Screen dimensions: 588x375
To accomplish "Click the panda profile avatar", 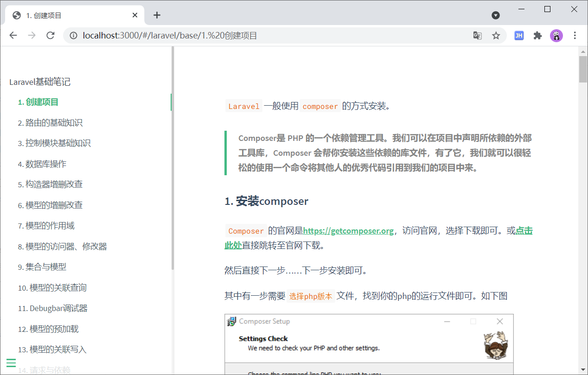I will click(556, 35).
